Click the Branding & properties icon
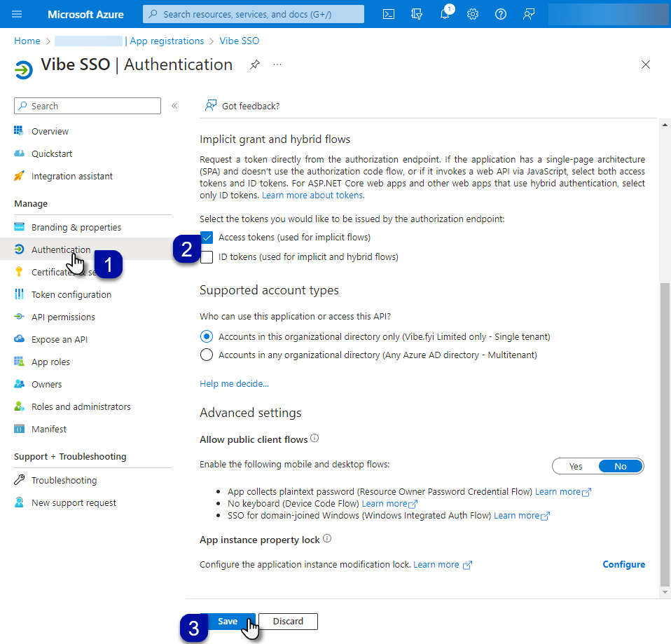This screenshot has width=671, height=644. (x=19, y=227)
